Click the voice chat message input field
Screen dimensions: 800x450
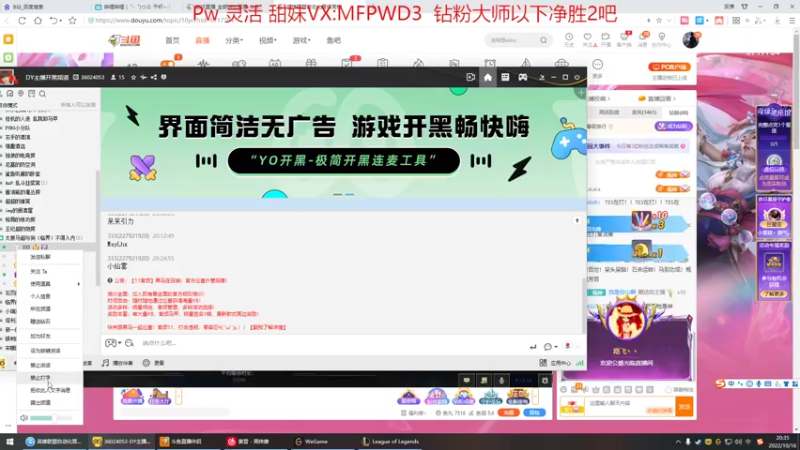click(x=332, y=343)
